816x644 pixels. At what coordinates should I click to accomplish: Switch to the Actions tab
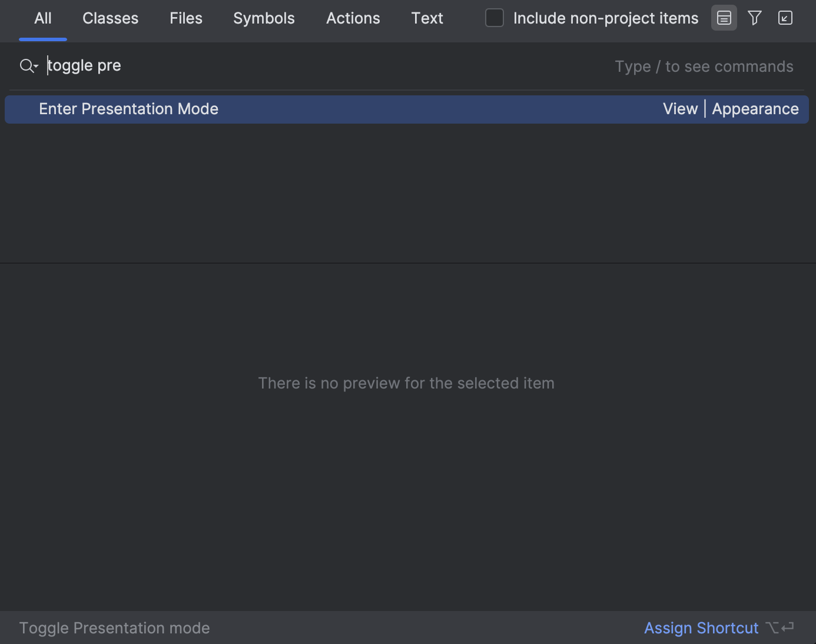tap(353, 18)
